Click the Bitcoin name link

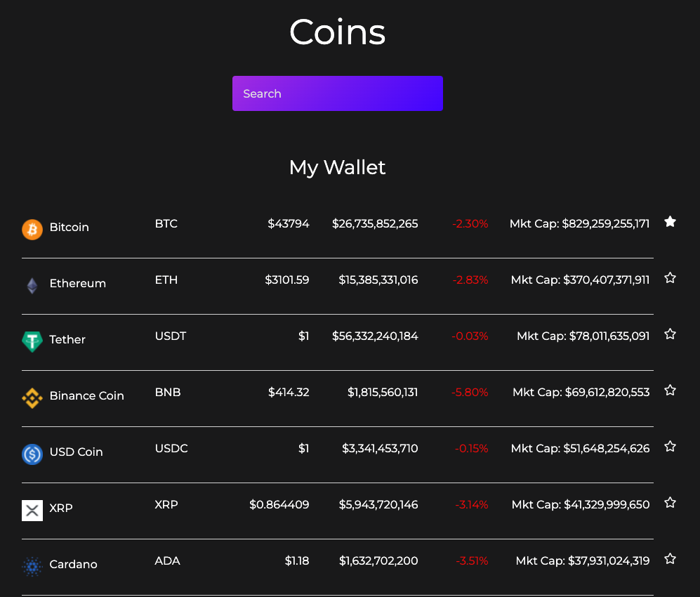pos(69,227)
